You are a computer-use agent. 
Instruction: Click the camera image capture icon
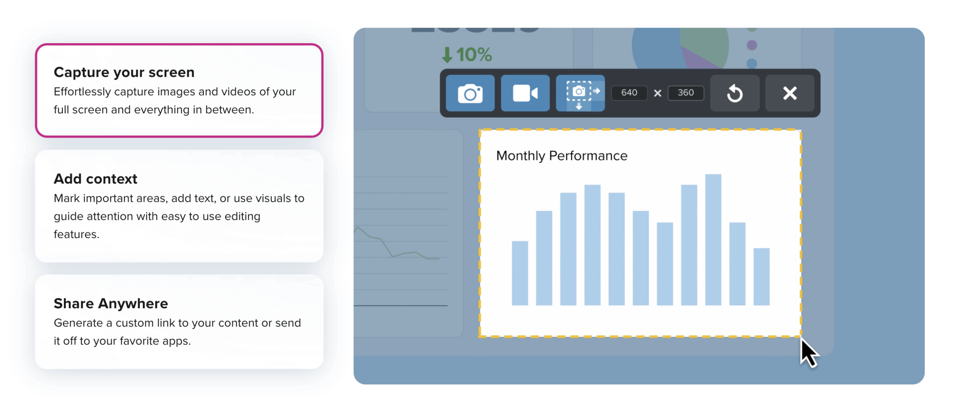click(x=470, y=93)
